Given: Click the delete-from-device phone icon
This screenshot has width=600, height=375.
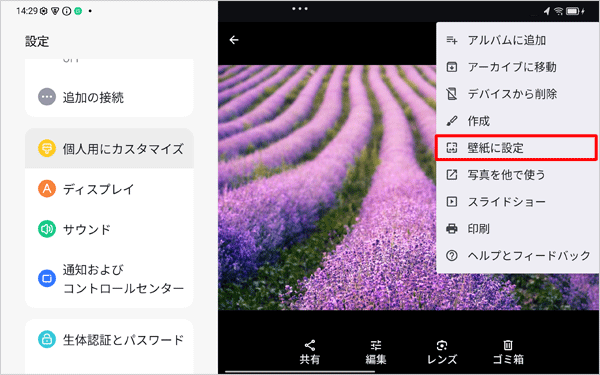Looking at the screenshot, I should [452, 94].
